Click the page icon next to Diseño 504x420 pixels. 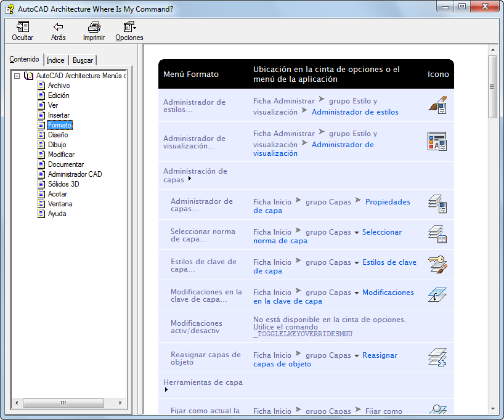tap(41, 135)
